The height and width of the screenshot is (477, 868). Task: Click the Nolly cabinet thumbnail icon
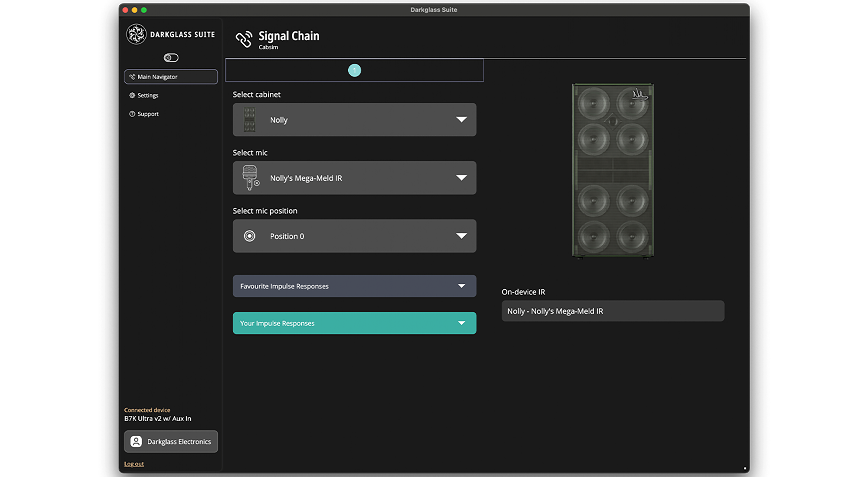[x=249, y=120]
